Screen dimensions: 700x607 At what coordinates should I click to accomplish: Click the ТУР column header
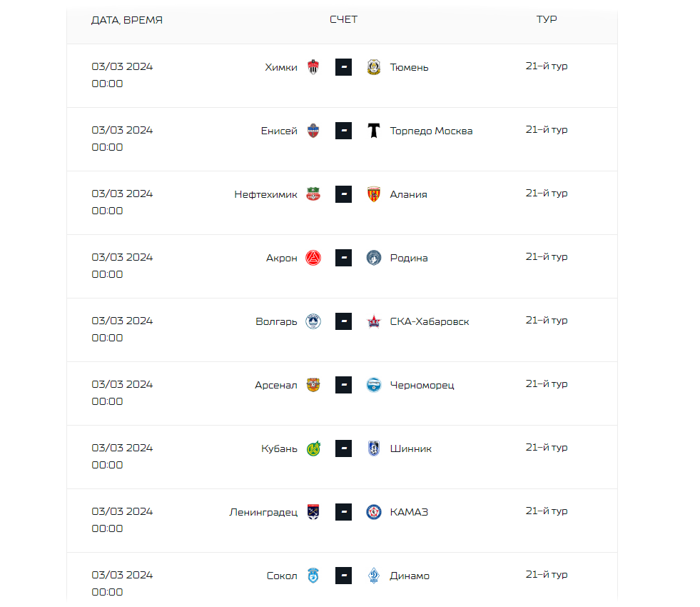pos(547,19)
